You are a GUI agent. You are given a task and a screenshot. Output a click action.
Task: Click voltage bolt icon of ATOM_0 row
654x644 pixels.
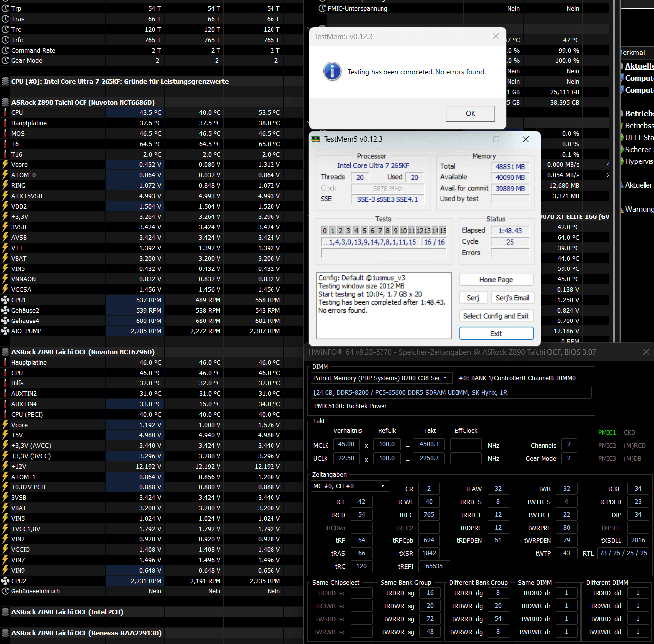[x=5, y=175]
